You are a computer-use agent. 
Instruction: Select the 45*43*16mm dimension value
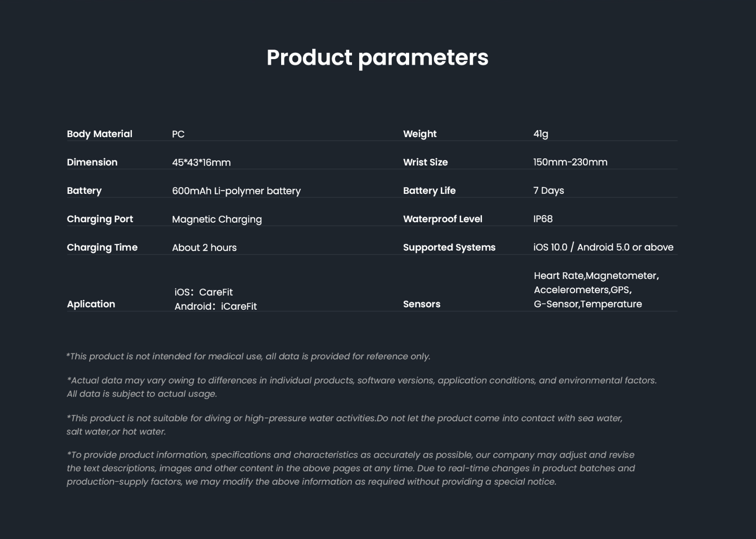click(x=201, y=163)
